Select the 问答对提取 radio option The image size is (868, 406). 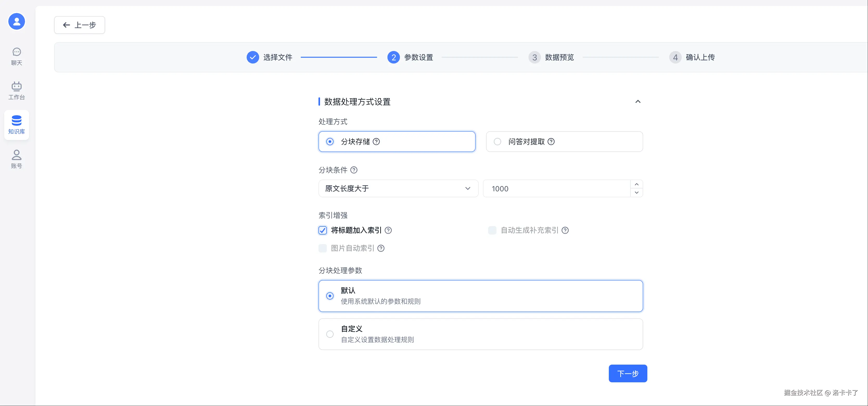coord(497,142)
